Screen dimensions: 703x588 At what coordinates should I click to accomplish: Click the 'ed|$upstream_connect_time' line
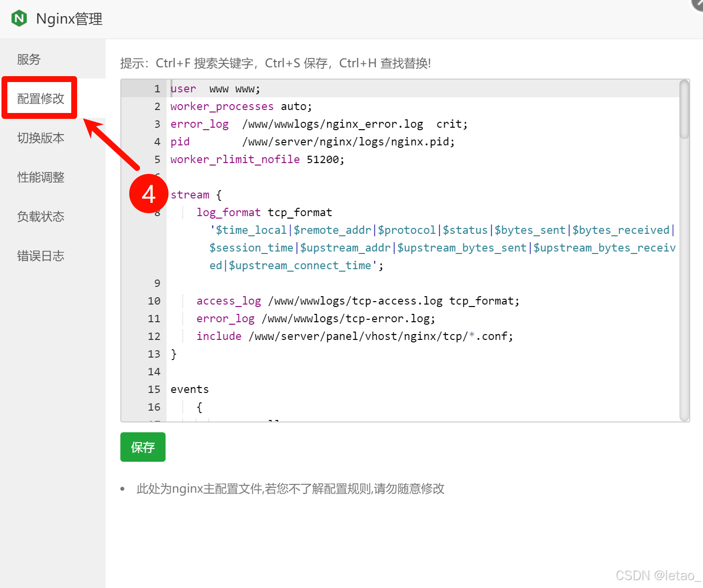[297, 266]
